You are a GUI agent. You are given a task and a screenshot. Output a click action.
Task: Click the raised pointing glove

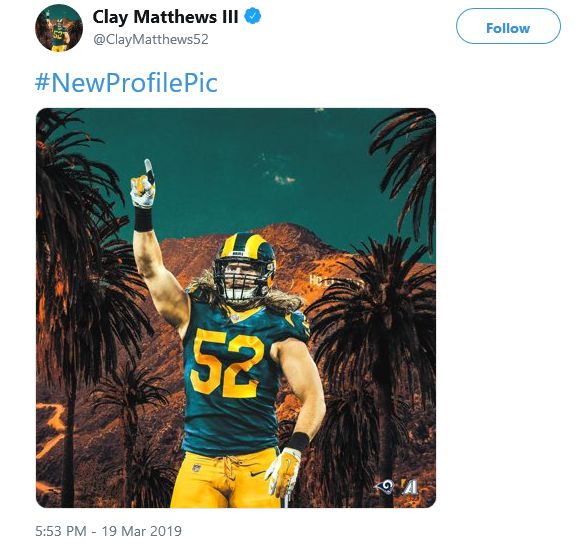tap(143, 185)
